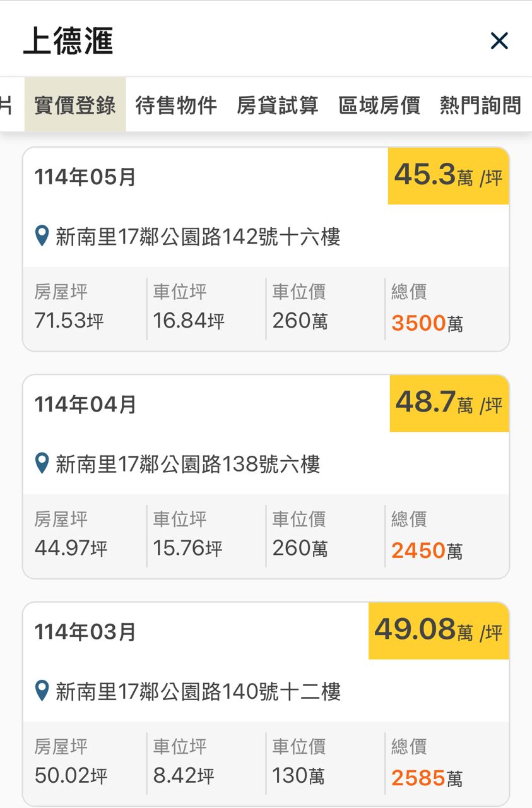Image resolution: width=532 pixels, height=808 pixels.
Task: Go to the 區域房價 tab
Action: 379,105
